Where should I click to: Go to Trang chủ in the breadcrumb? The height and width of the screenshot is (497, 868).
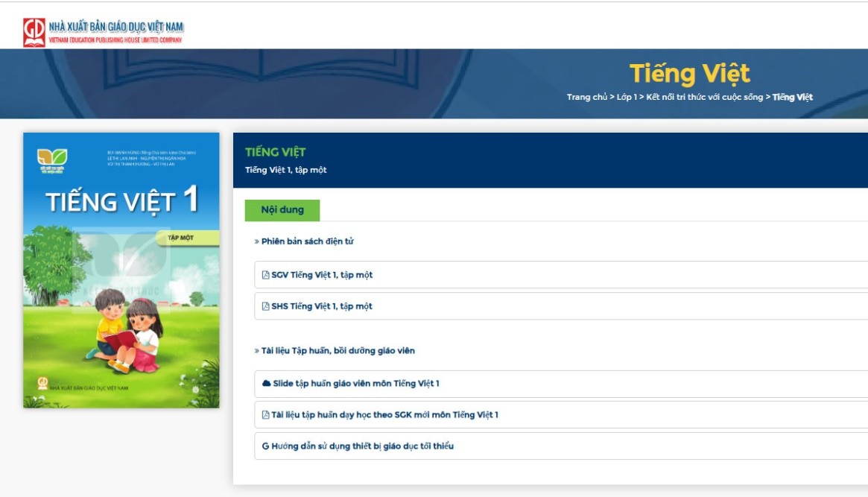tap(586, 97)
